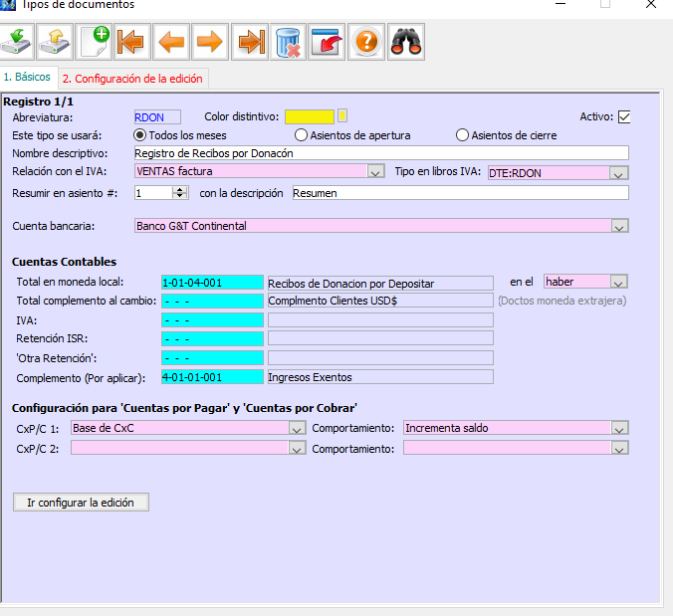This screenshot has width=673, height=616.
Task: Expand the 'haber' dropdown next to 'en el'
Action: point(619,283)
